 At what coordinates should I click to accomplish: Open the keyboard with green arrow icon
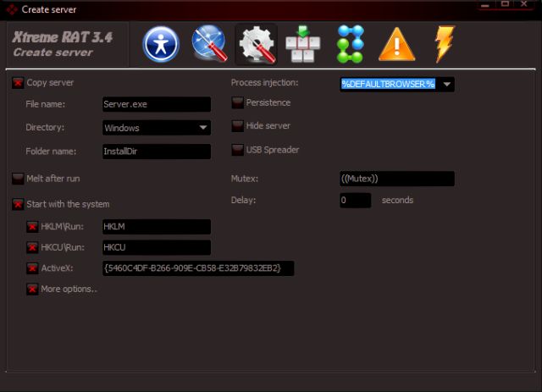click(303, 44)
